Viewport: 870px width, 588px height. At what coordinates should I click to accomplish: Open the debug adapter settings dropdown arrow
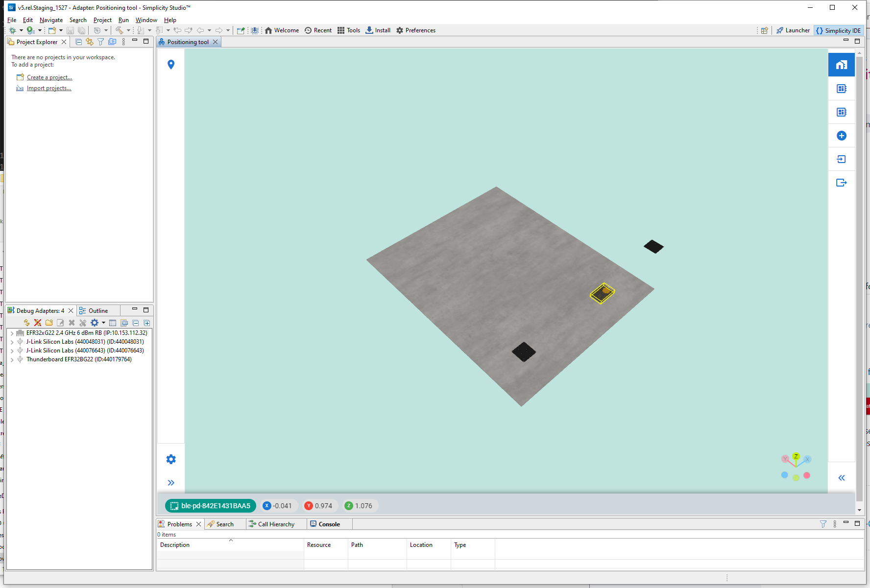(x=103, y=323)
